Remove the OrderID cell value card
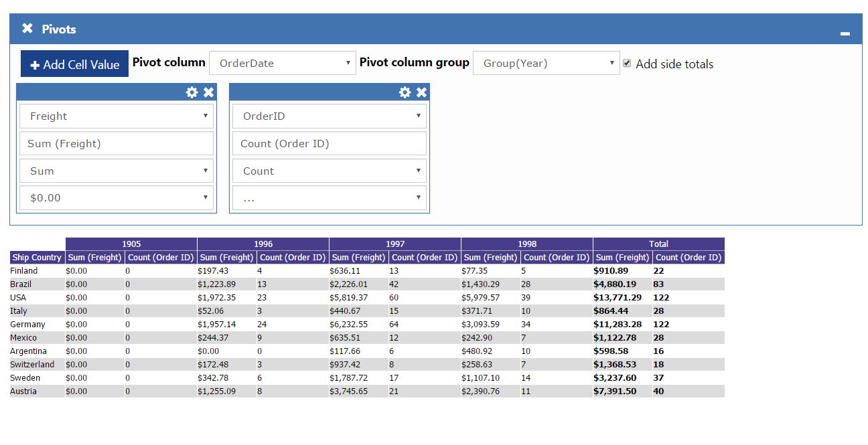This screenshot has height=445, width=868. coord(421,92)
